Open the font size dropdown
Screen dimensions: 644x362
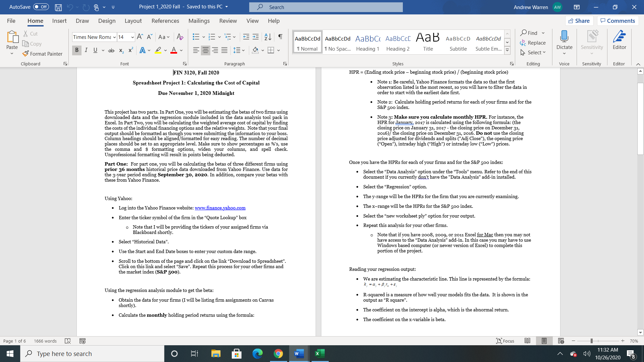[132, 37]
